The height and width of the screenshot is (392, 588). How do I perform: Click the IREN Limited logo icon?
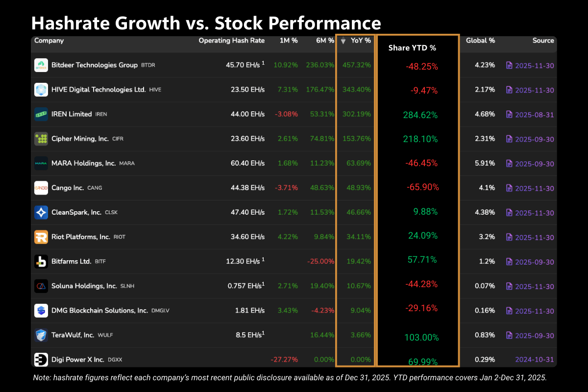pyautogui.click(x=41, y=114)
